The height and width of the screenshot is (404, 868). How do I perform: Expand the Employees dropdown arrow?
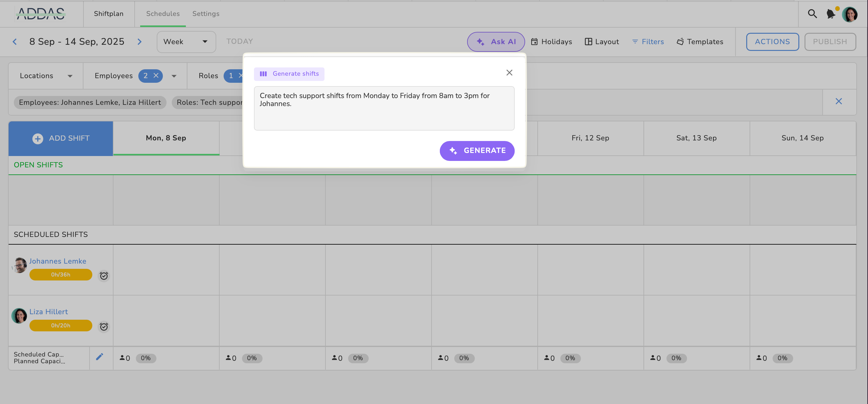coord(174,76)
